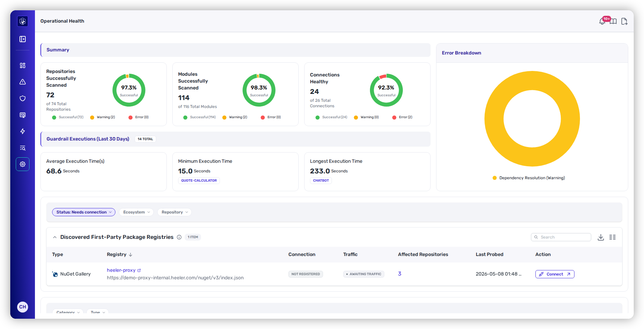Open the Category filter dropdown
Viewport: 644px width, 329px height.
[68, 312]
